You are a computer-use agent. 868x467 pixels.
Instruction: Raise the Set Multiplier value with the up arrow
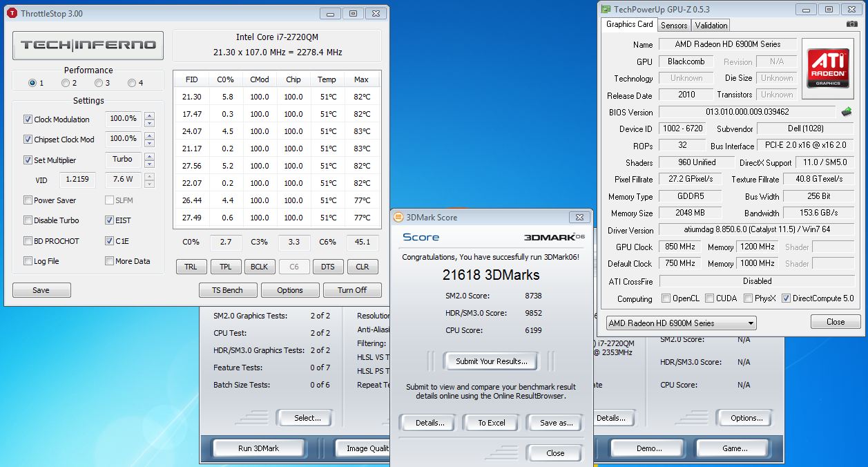149,156
